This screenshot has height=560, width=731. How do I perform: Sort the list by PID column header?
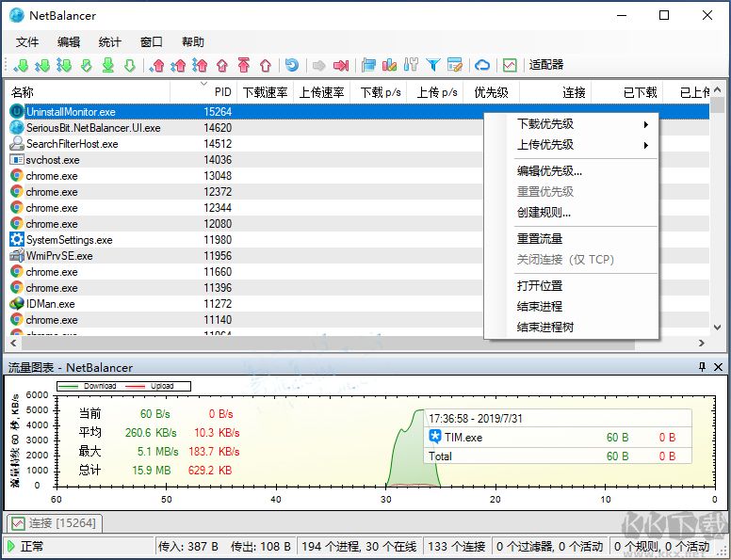click(222, 92)
